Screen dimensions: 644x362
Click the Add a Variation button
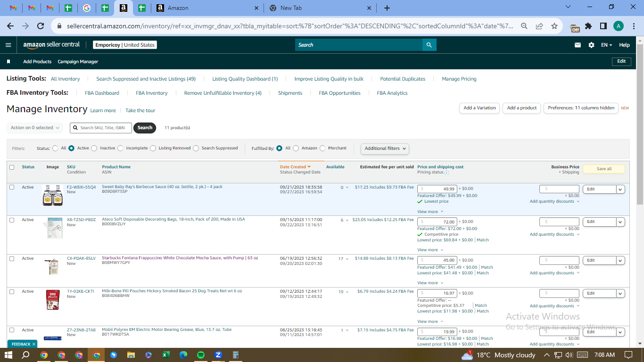pos(479,108)
